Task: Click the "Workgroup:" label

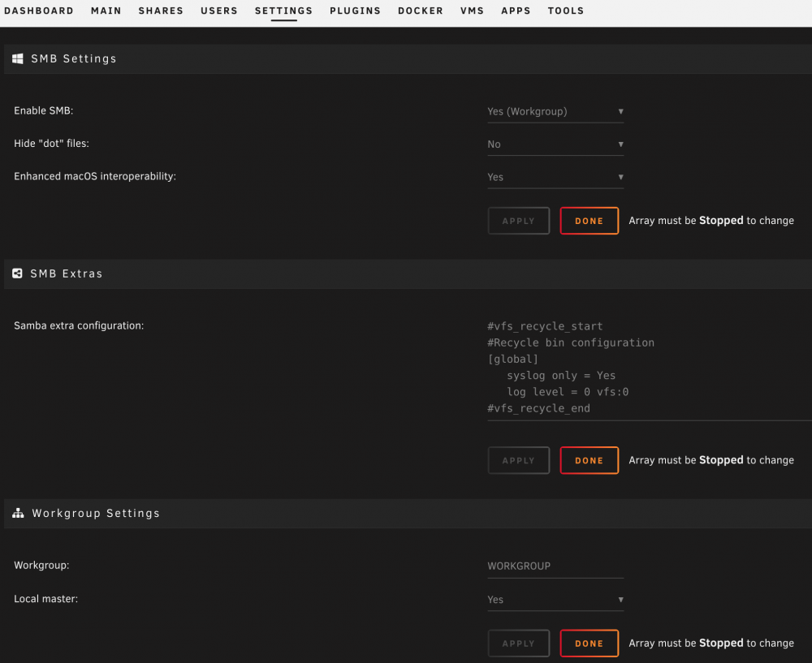Action: [x=41, y=565]
